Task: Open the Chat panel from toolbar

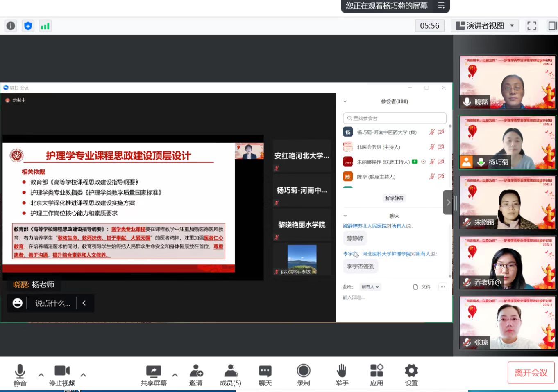Action: [265, 375]
